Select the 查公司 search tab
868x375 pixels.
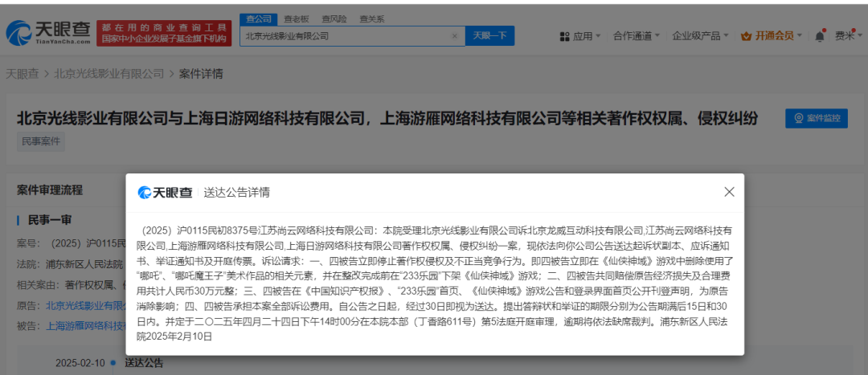pos(259,18)
